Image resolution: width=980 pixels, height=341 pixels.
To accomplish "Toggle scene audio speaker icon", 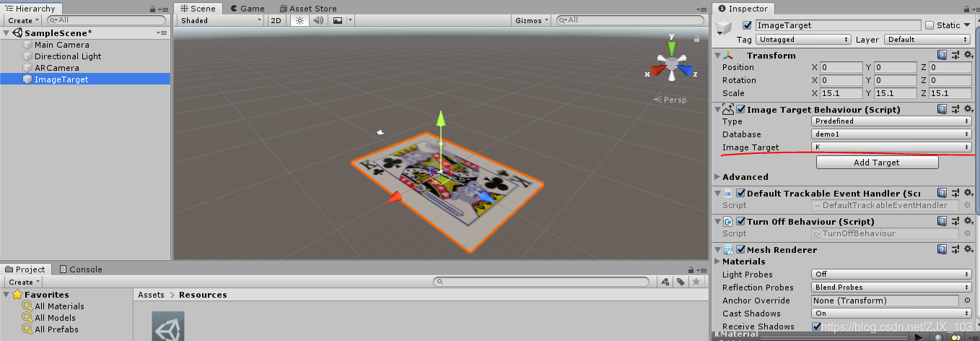I will [318, 20].
